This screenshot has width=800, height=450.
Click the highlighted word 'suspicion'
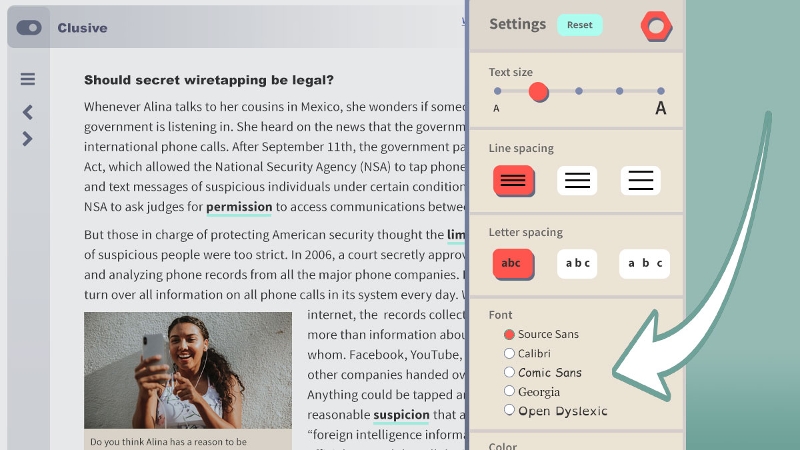tap(402, 415)
